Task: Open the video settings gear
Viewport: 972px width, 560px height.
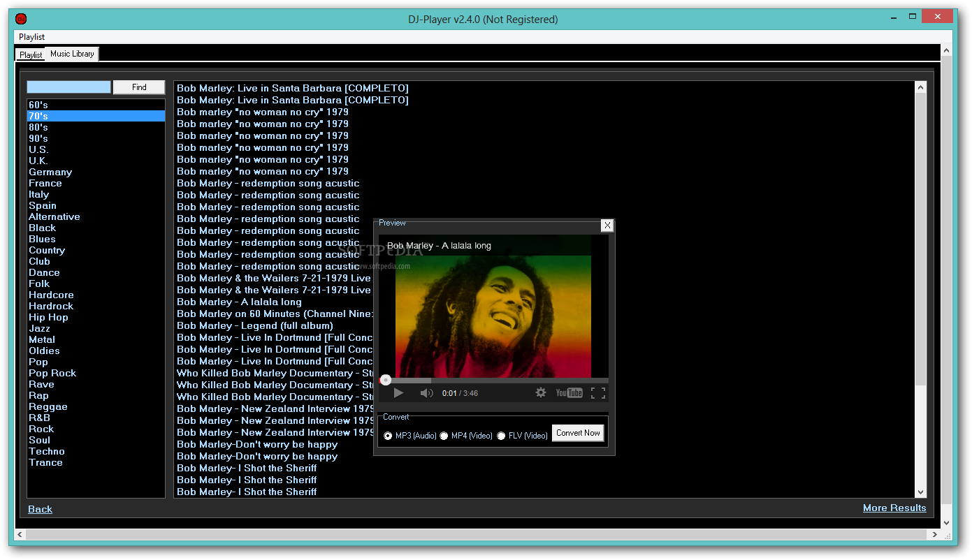Action: click(541, 393)
